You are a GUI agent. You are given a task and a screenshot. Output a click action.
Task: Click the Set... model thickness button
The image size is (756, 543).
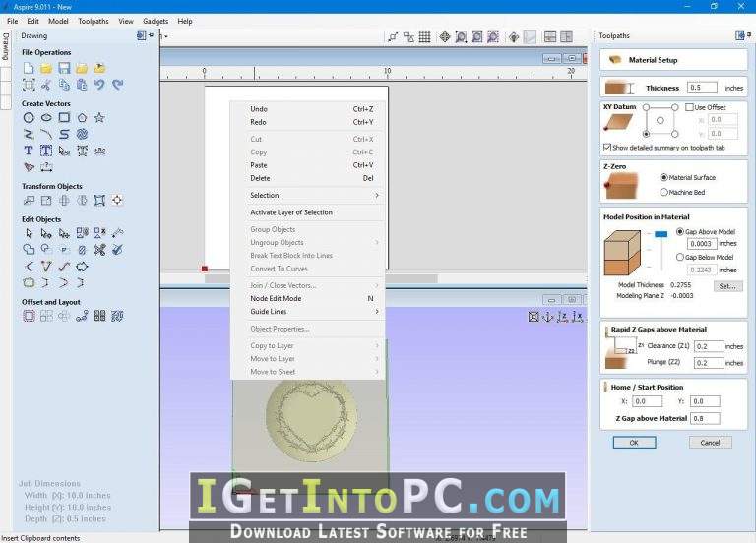[x=727, y=286]
